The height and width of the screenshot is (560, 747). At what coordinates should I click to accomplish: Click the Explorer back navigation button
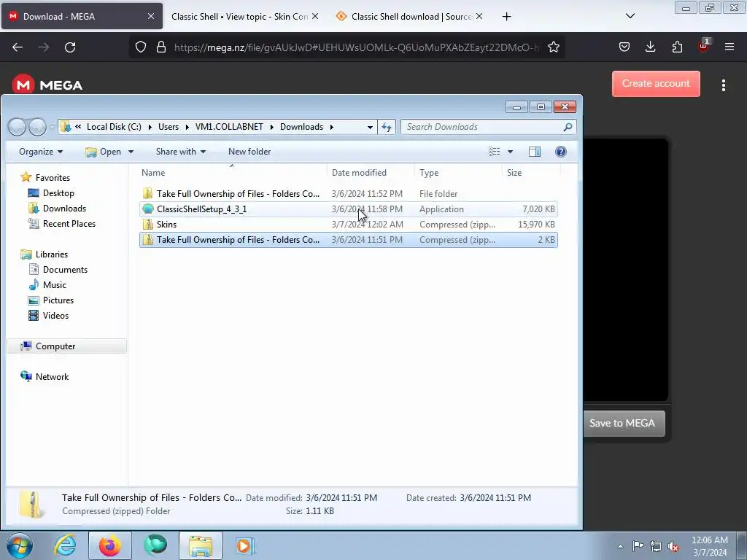tap(18, 127)
